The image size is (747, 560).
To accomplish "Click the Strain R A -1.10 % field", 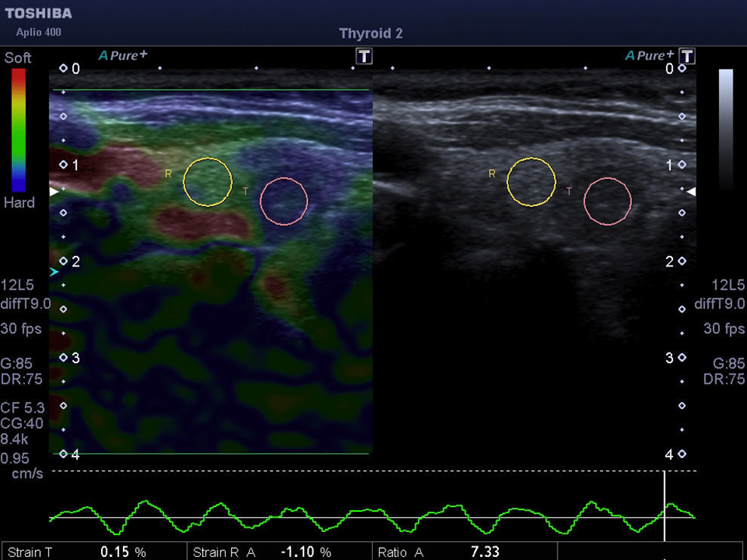I will click(279, 552).
